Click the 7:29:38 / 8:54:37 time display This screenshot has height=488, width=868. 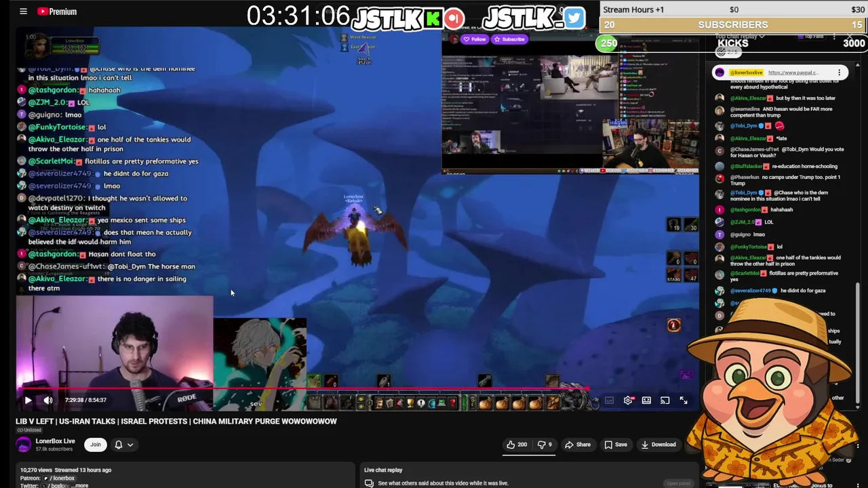[x=85, y=400]
